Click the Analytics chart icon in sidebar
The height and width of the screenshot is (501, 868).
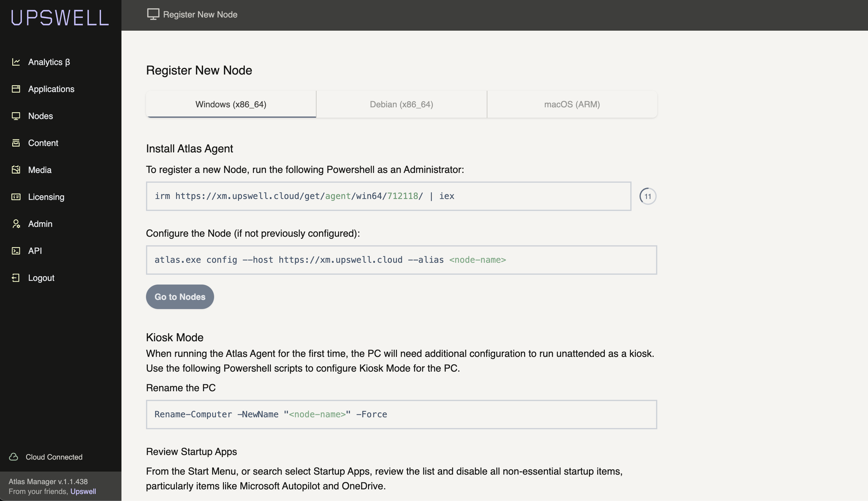[16, 62]
